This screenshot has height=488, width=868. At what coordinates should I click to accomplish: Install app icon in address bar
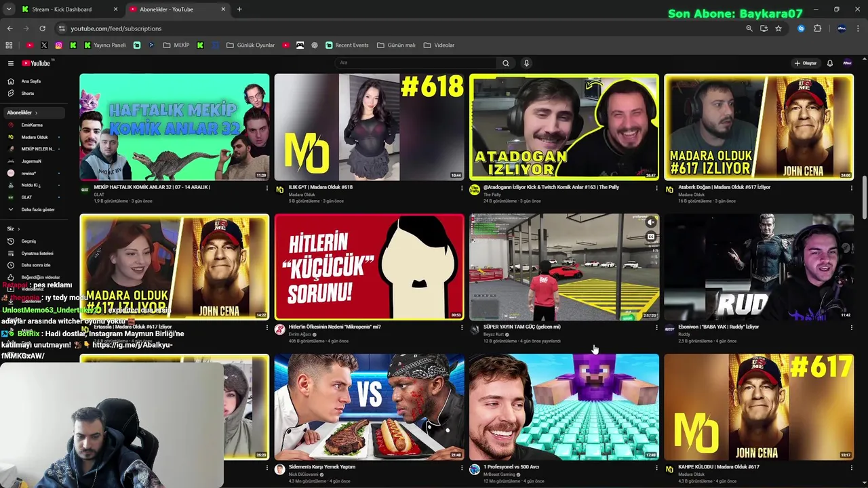(x=764, y=28)
